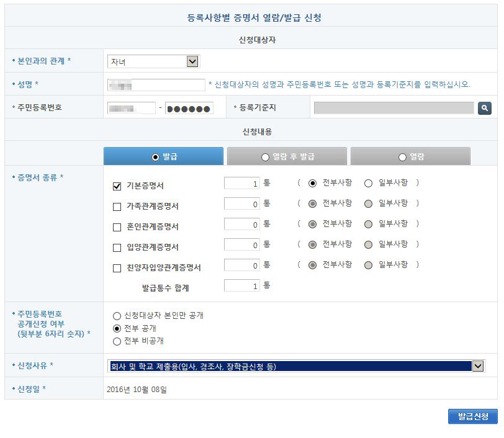Check the 친양자입양관계증명서 checkbox
Image resolution: width=504 pixels, height=438 pixels.
coord(117,268)
